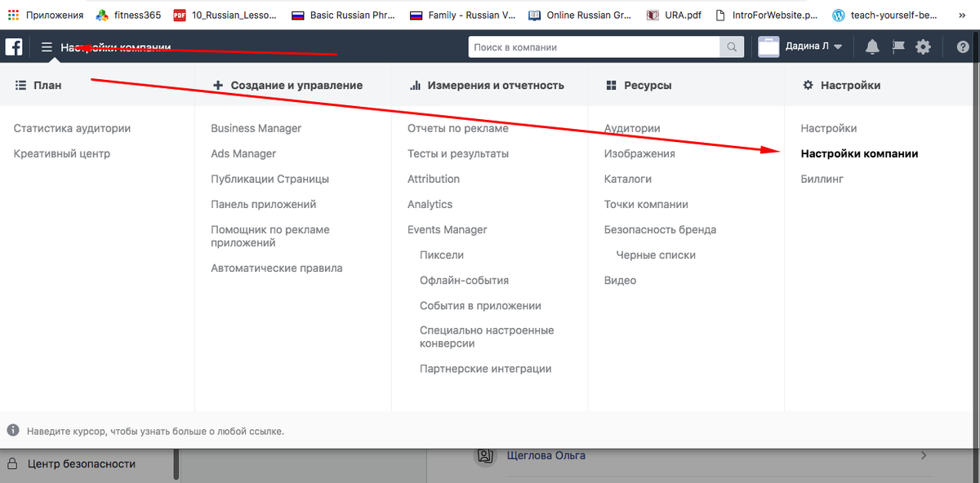Open Отчеты по рекламе
This screenshot has height=483, width=980.
458,128
